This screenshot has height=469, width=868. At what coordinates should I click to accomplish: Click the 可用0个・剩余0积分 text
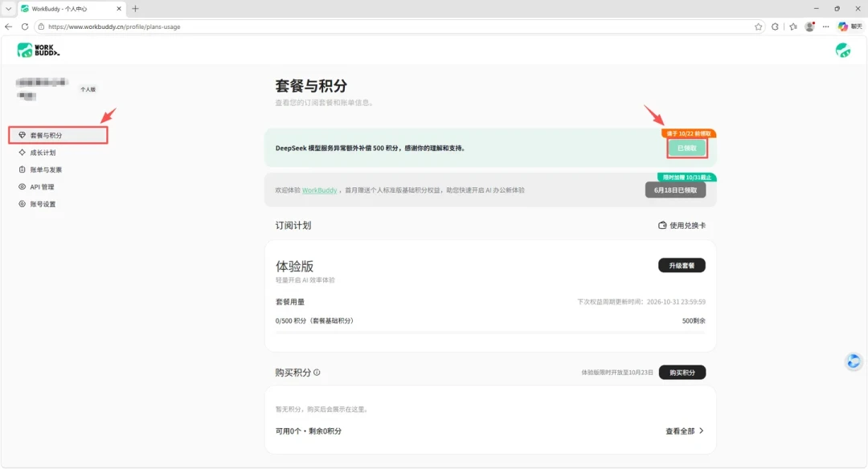(x=309, y=431)
